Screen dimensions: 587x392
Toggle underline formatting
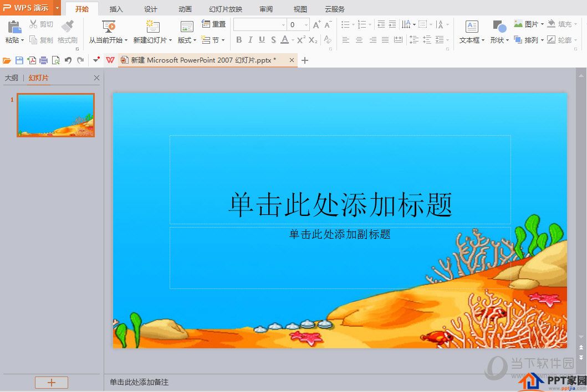pyautogui.click(x=262, y=40)
